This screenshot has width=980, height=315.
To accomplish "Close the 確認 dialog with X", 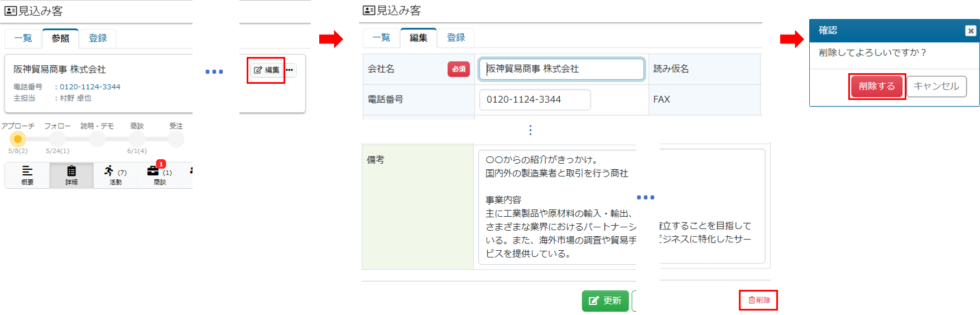I will (x=971, y=31).
